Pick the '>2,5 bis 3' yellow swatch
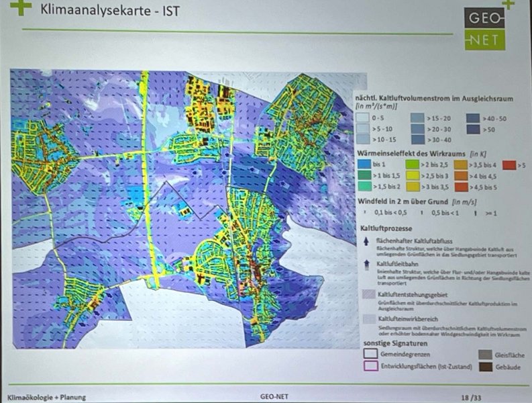This screenshot has height=403, width=532. pyautogui.click(x=413, y=176)
